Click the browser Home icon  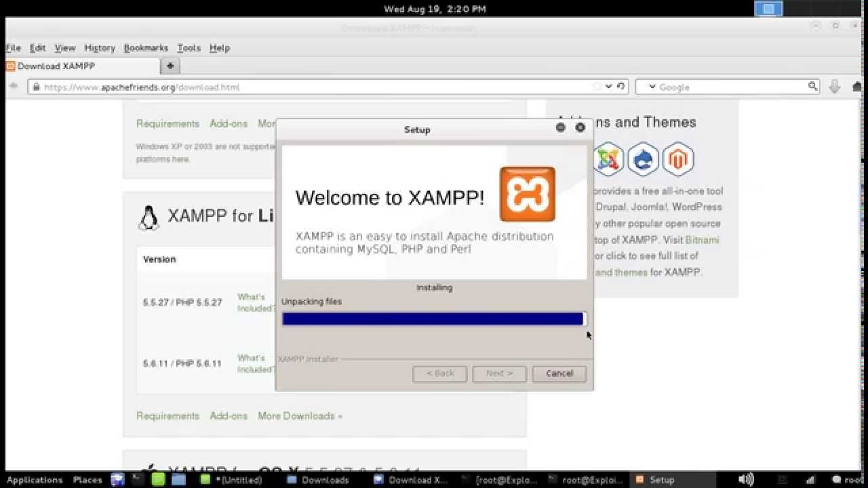point(856,87)
